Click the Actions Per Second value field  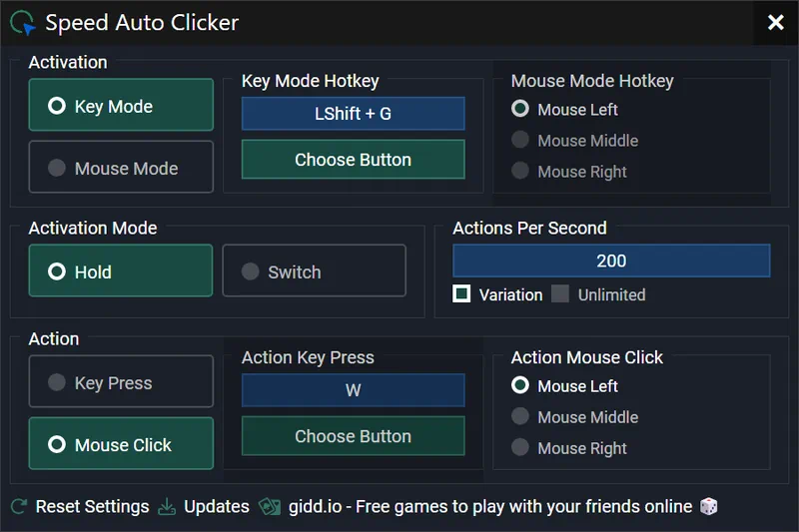[x=611, y=262]
